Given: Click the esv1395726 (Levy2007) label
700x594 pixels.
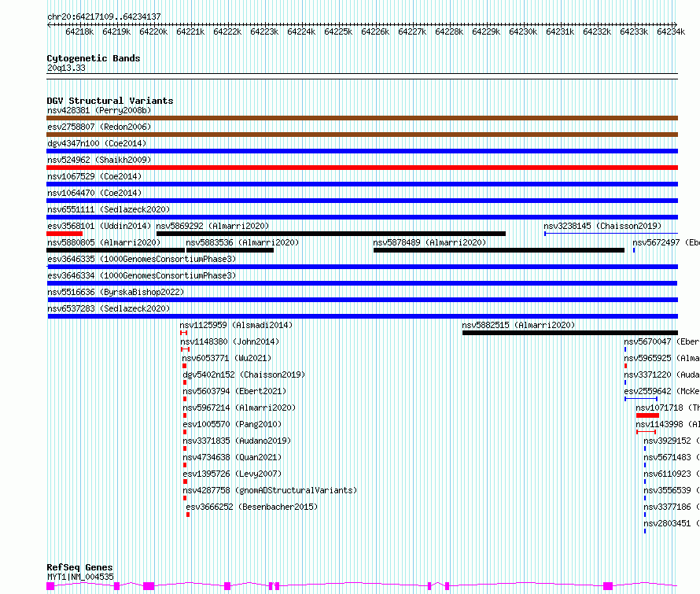Looking at the screenshot, I should point(232,474).
